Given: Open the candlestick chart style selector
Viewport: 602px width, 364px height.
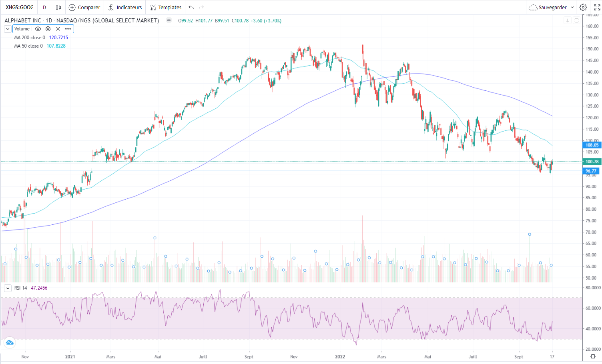Looking at the screenshot, I should (58, 7).
